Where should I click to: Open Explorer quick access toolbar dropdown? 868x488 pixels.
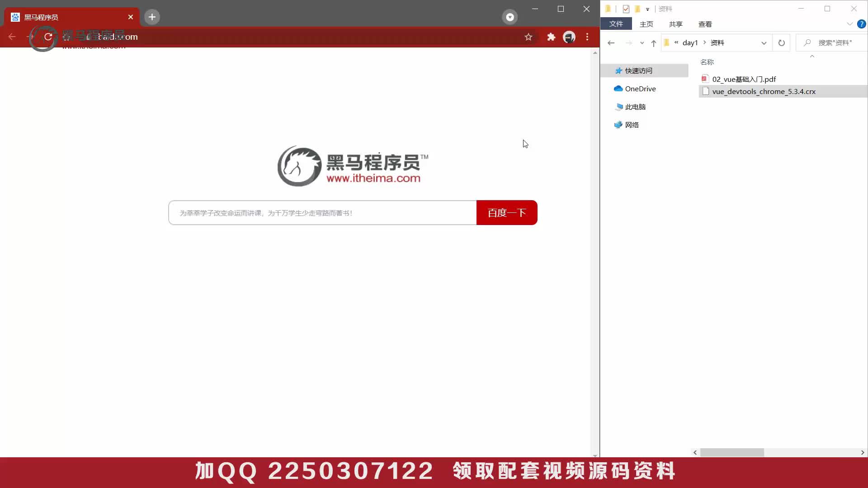click(x=647, y=9)
